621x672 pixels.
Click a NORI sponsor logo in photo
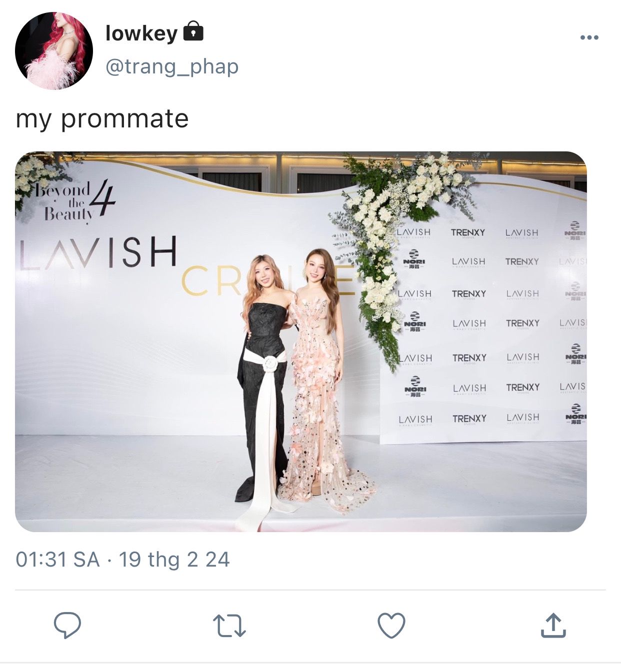(414, 259)
